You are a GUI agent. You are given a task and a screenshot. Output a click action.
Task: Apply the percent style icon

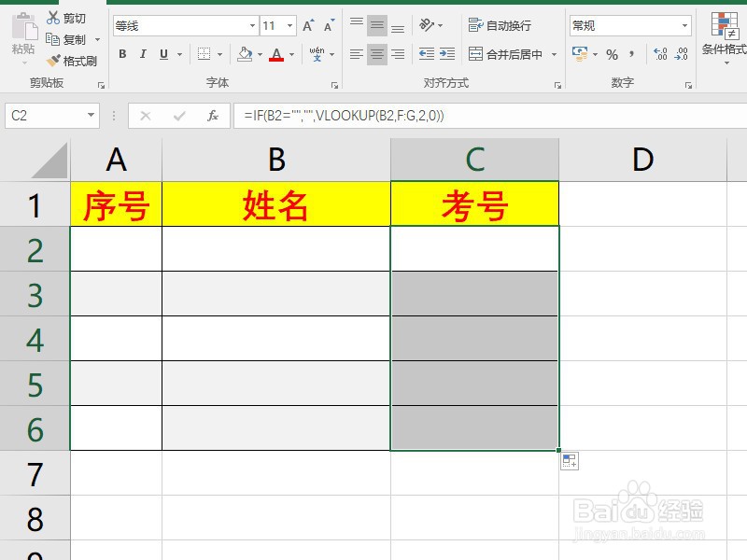click(610, 53)
